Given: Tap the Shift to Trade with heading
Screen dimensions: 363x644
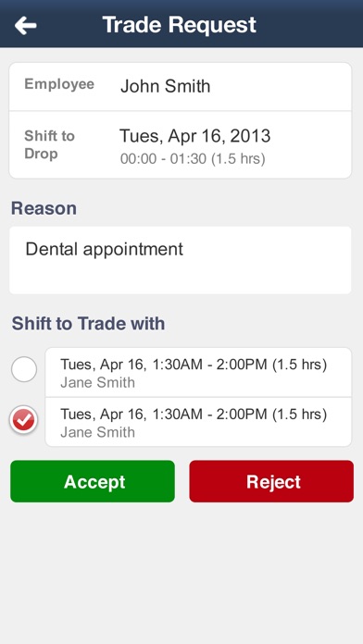Looking at the screenshot, I should (x=88, y=323).
